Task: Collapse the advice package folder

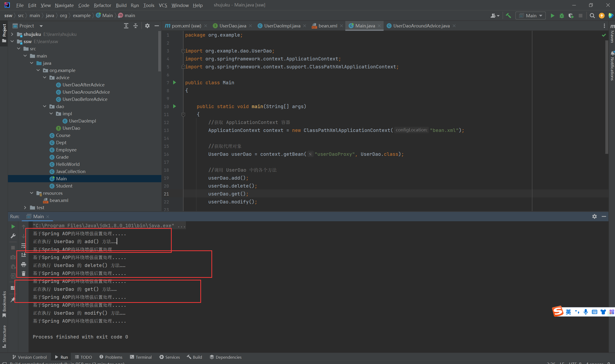Action: click(45, 78)
